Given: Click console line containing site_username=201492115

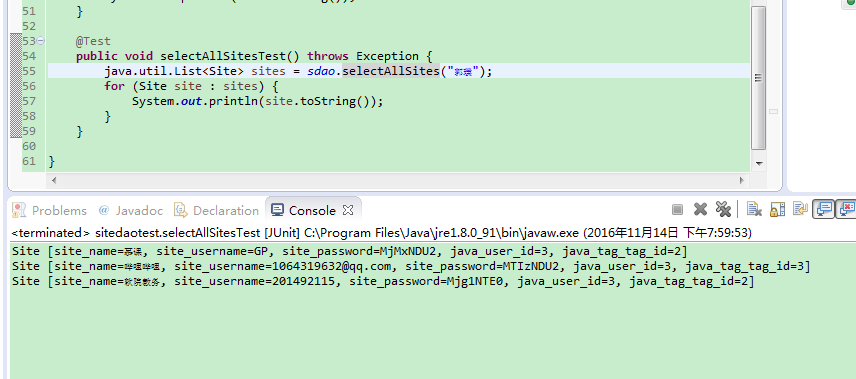Looking at the screenshot, I should coord(383,282).
